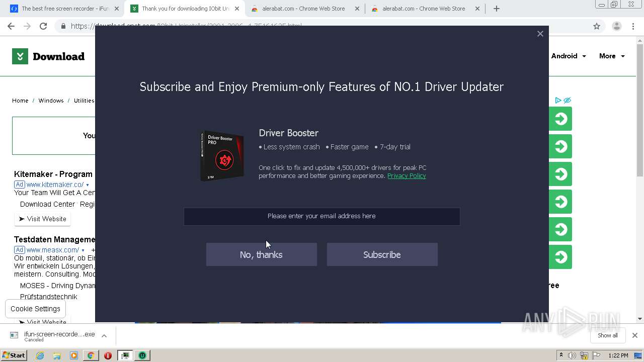View site security lock info
The height and width of the screenshot is (362, 644).
pyautogui.click(x=63, y=26)
